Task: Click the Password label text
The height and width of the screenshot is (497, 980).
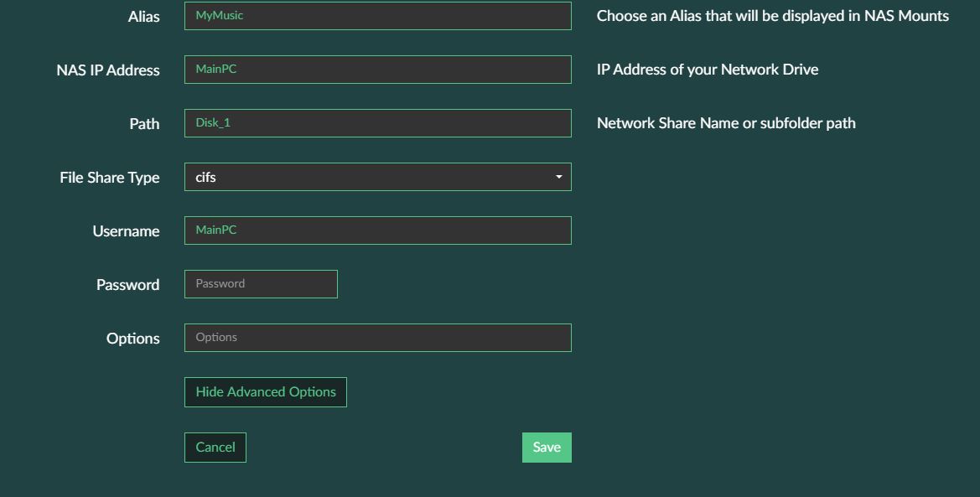Action: pyautogui.click(x=127, y=285)
